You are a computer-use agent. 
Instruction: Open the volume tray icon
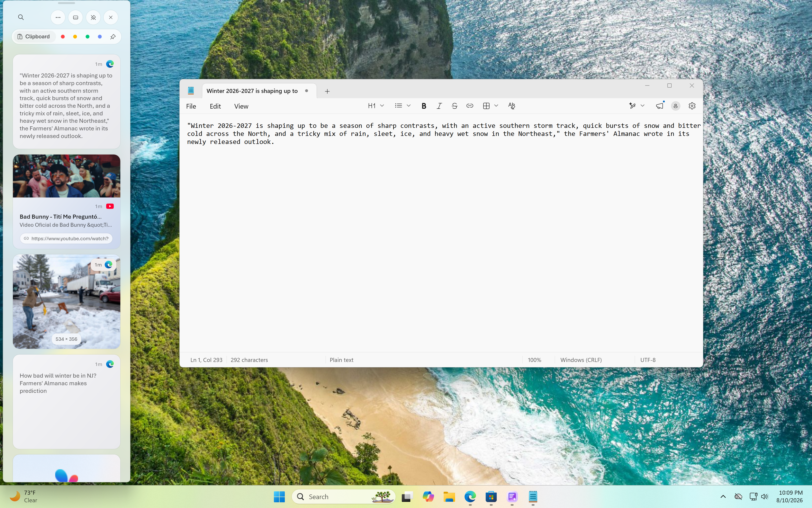pos(765,497)
